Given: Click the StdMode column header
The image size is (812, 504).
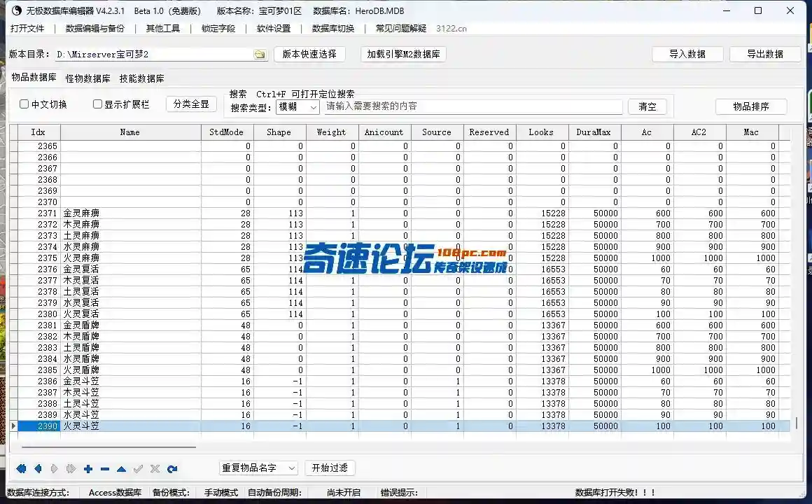Looking at the screenshot, I should tap(227, 132).
